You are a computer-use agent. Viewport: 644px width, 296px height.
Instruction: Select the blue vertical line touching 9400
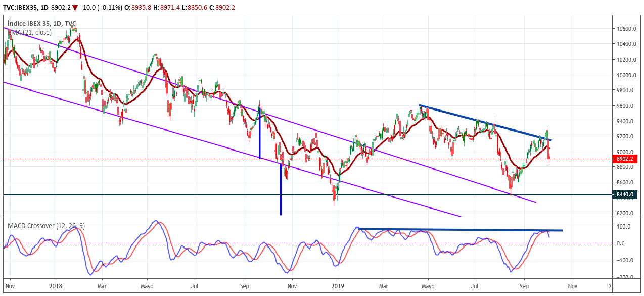pyautogui.click(x=260, y=133)
